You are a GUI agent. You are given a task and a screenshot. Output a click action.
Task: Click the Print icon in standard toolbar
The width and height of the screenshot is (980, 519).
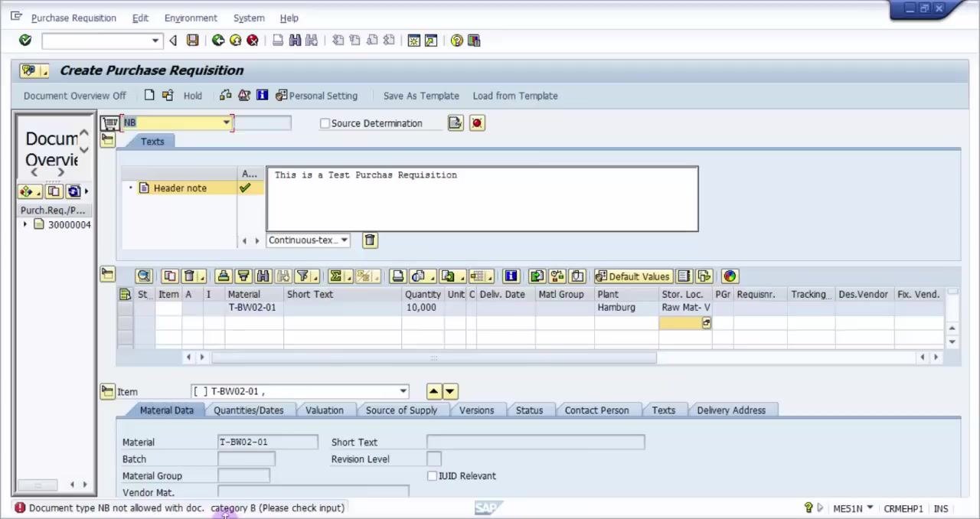point(278,41)
